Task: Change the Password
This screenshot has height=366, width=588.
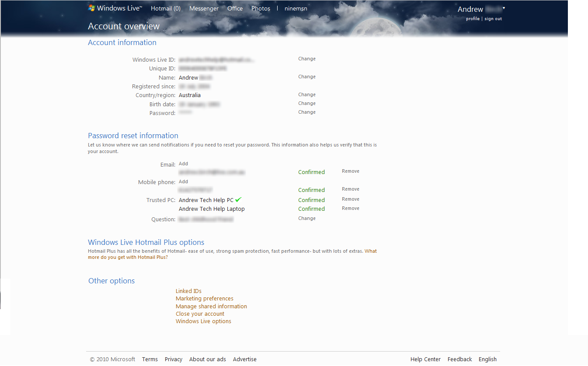Action: click(x=307, y=112)
